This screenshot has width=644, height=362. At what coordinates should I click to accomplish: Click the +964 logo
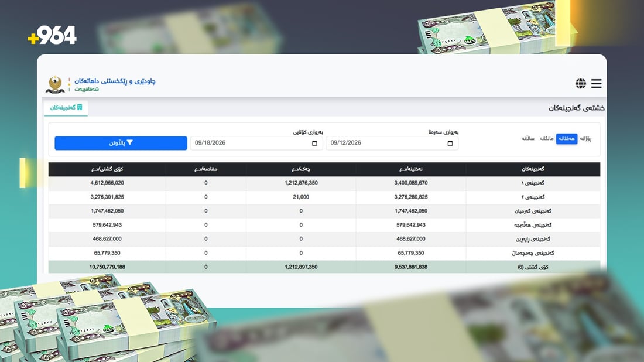pos(52,35)
